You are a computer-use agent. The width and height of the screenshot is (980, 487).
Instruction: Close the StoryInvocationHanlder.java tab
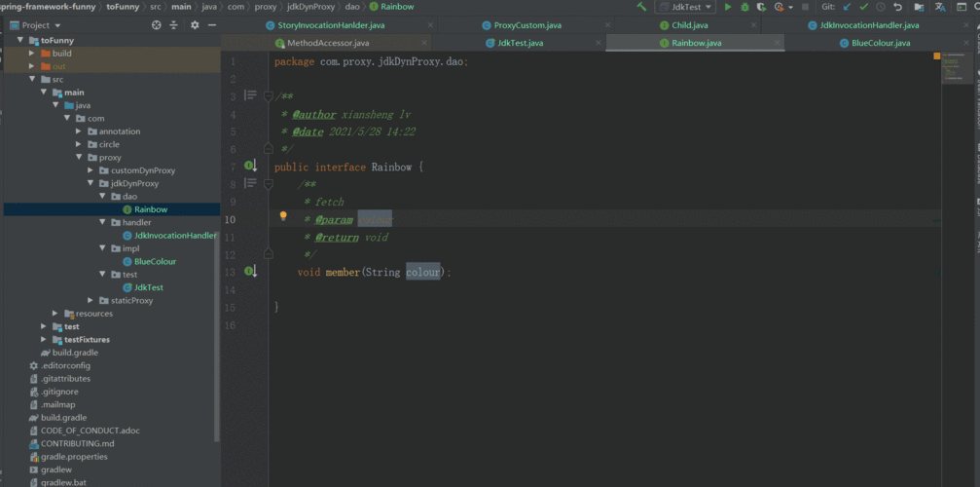click(430, 25)
